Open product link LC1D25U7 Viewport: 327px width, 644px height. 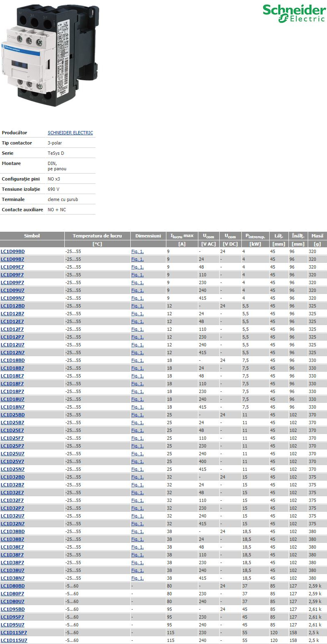tap(13, 454)
